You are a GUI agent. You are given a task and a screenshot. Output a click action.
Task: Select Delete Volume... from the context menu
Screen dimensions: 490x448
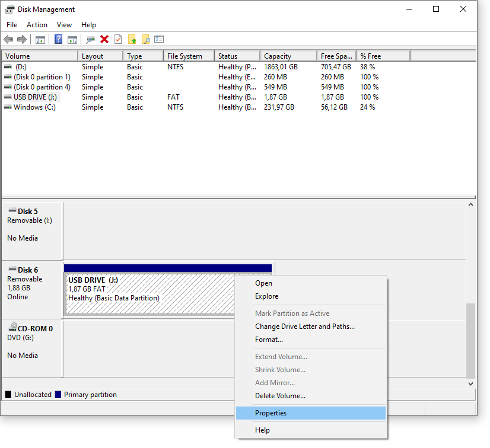(x=280, y=396)
